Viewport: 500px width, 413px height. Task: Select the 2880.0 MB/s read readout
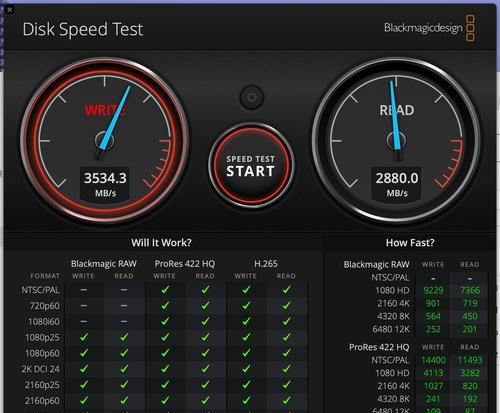point(397,184)
